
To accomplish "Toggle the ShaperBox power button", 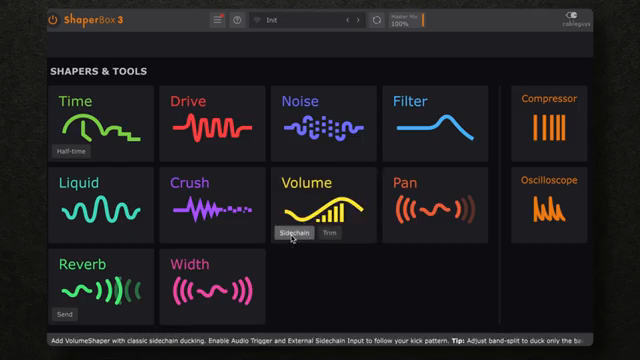I will 53,20.
